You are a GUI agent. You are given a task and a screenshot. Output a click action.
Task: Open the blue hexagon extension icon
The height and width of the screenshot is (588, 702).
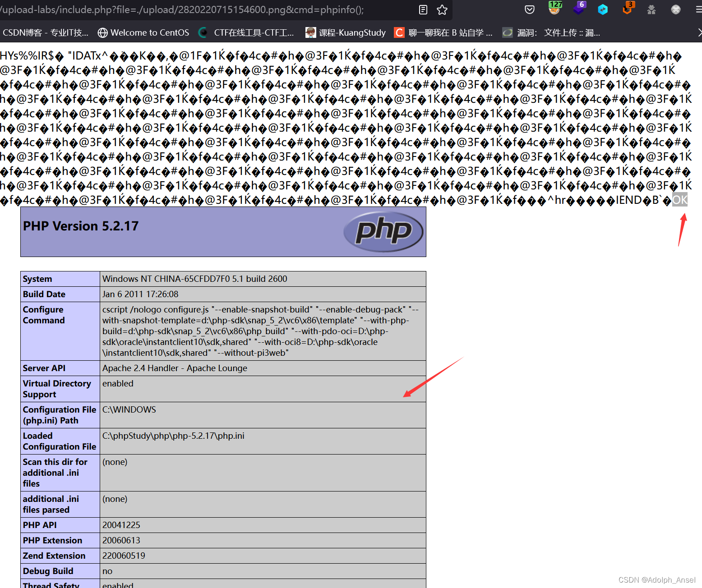(x=603, y=9)
